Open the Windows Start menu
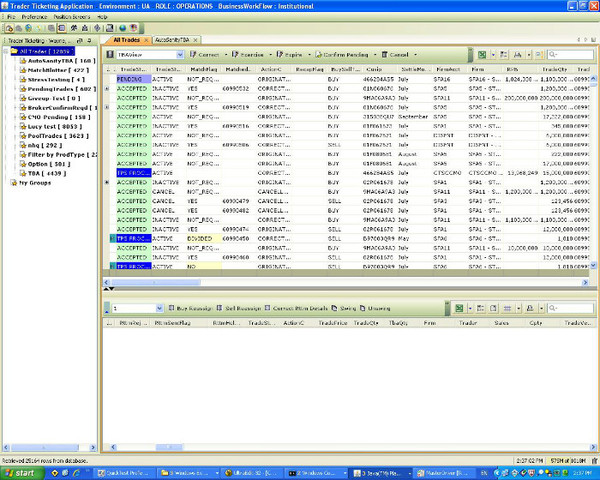 (20, 473)
